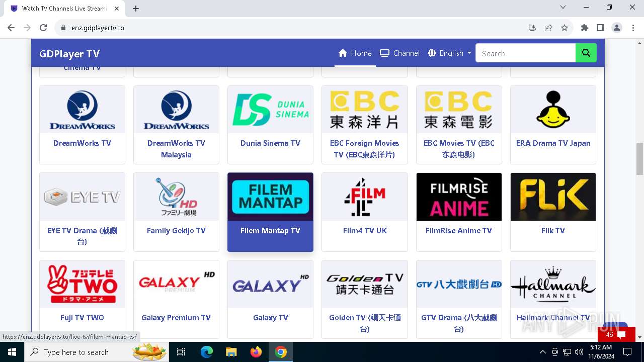This screenshot has height=362, width=644.
Task: Click the share page icon
Action: point(548,28)
